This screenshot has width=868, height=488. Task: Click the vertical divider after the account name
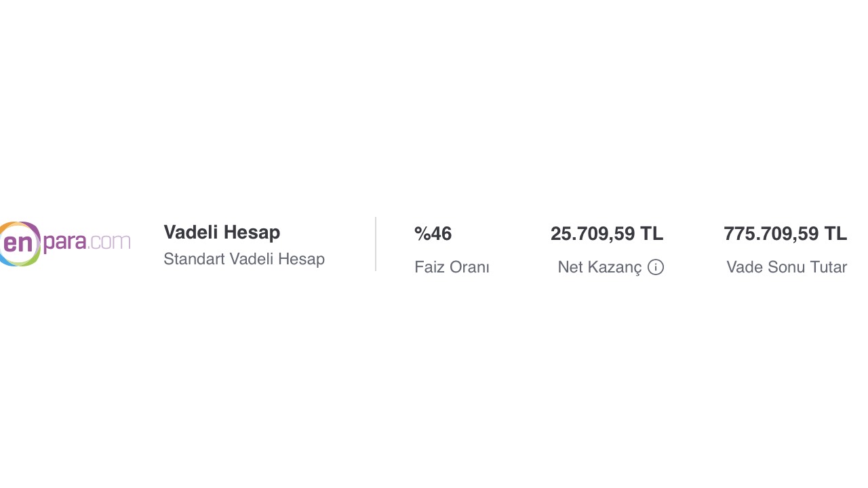pyautogui.click(x=376, y=244)
